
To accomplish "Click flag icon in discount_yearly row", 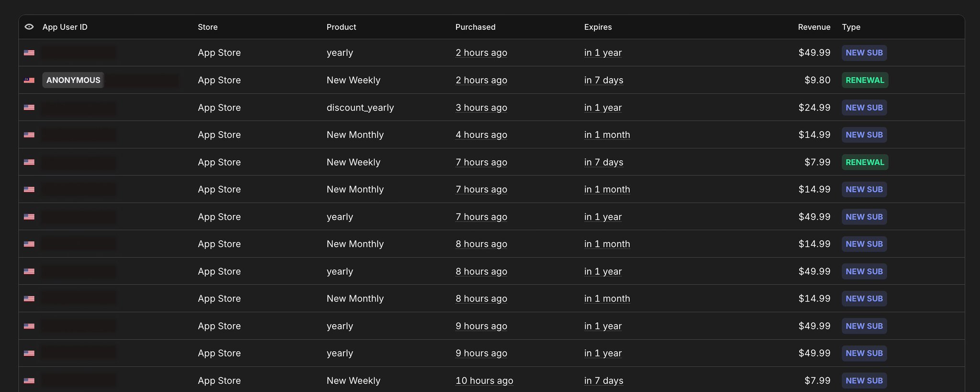I will click(29, 108).
